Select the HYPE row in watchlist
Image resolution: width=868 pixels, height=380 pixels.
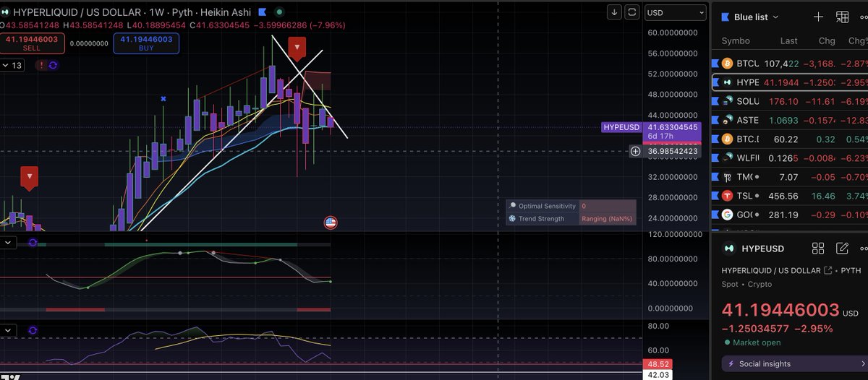pos(790,82)
